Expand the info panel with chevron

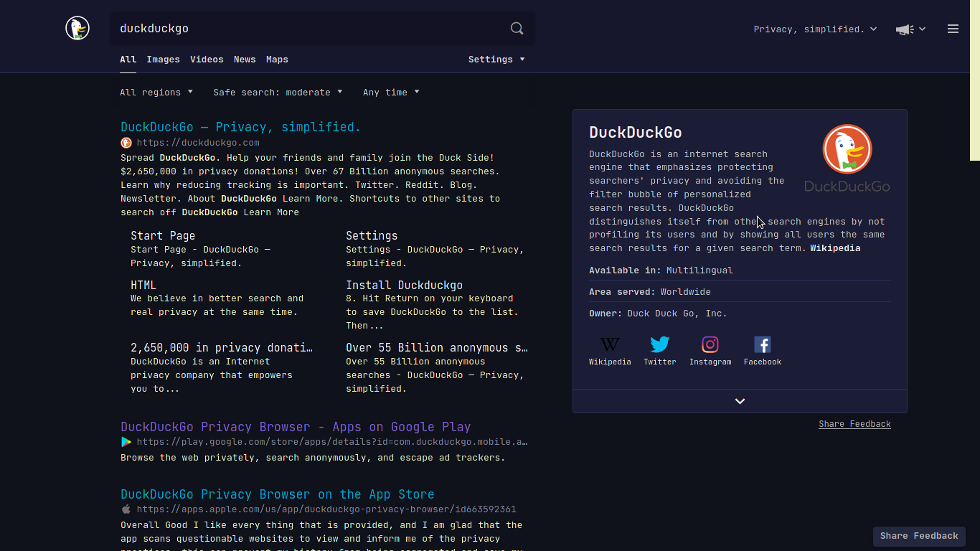[740, 401]
